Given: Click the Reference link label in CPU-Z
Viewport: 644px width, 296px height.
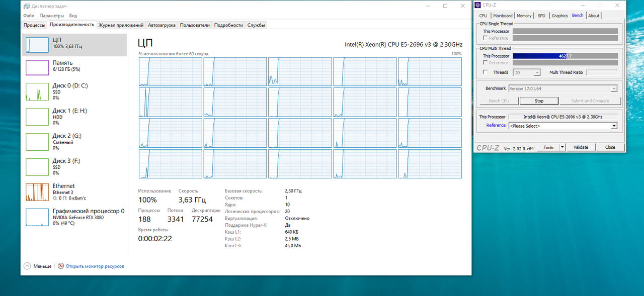Looking at the screenshot, I should pyautogui.click(x=496, y=126).
